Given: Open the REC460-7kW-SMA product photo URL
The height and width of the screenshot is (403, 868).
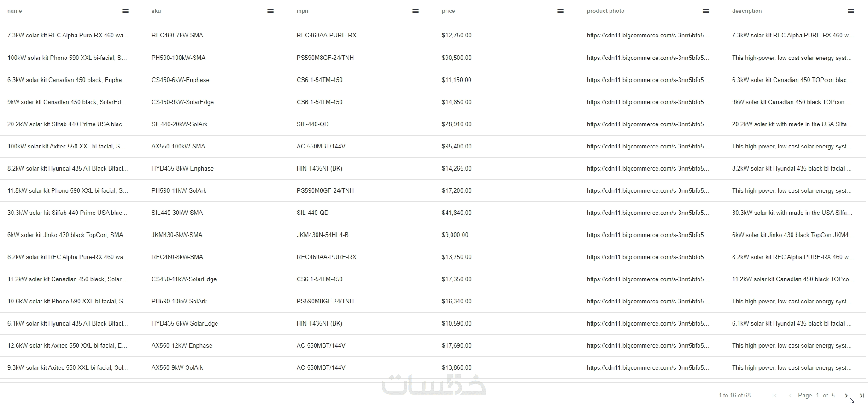Looking at the screenshot, I should coord(648,35).
